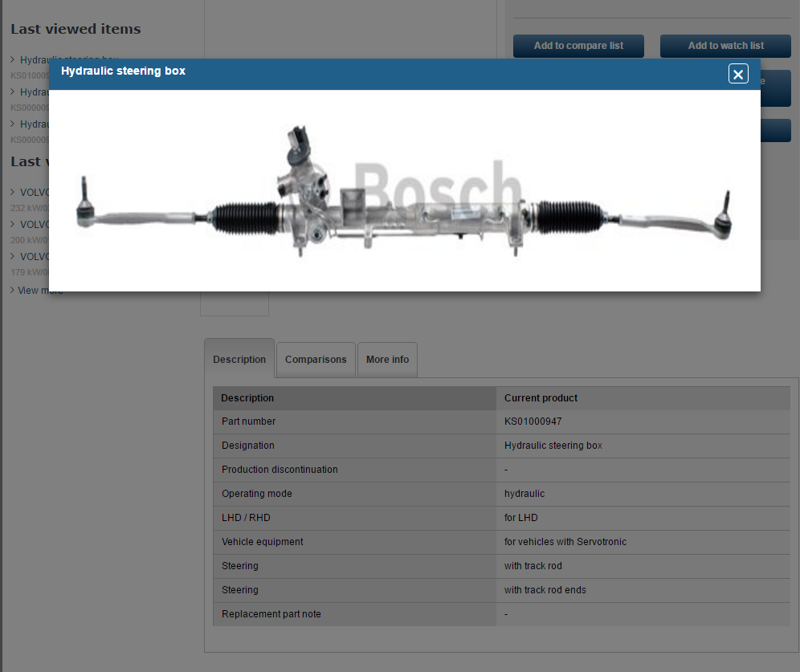Open the More info tab

(387, 360)
